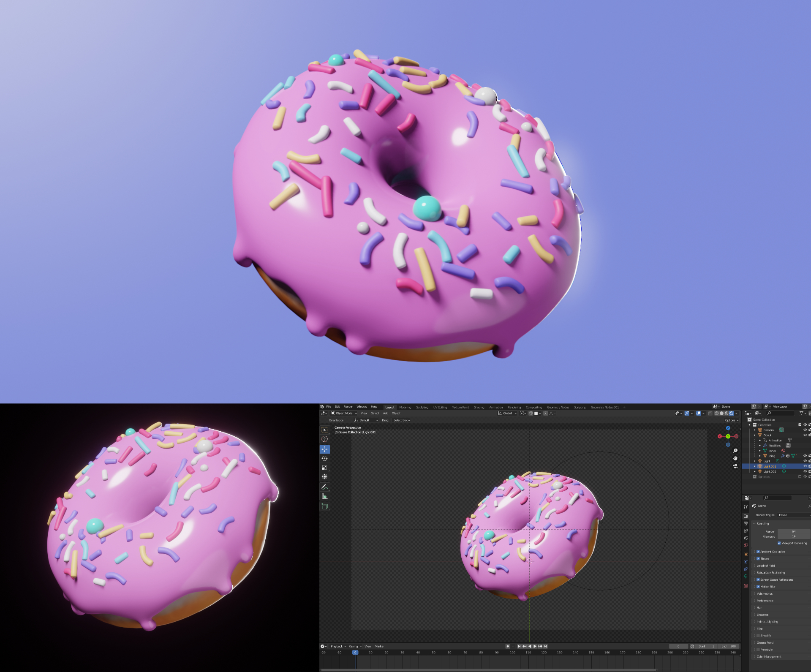
Task: Expand the Color Management panel
Action: 781,657
